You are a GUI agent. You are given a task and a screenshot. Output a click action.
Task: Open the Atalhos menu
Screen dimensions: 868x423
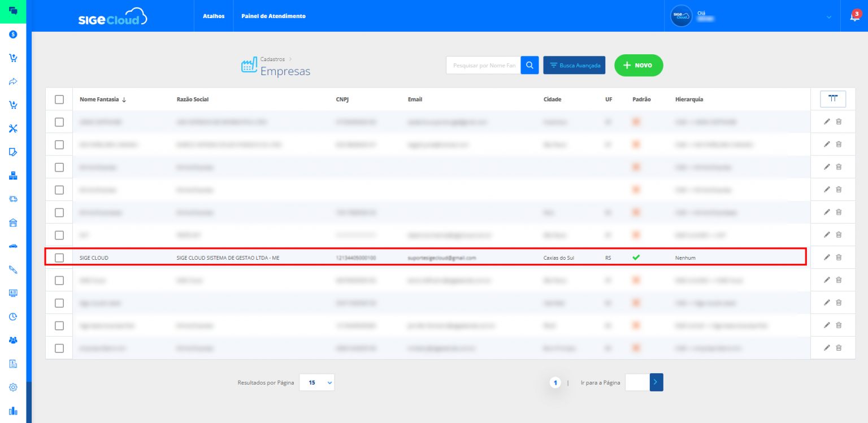pos(213,16)
